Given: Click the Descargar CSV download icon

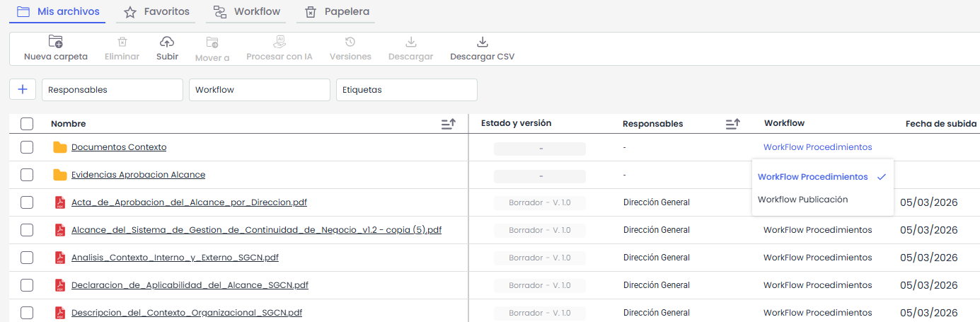Looking at the screenshot, I should pos(482,42).
